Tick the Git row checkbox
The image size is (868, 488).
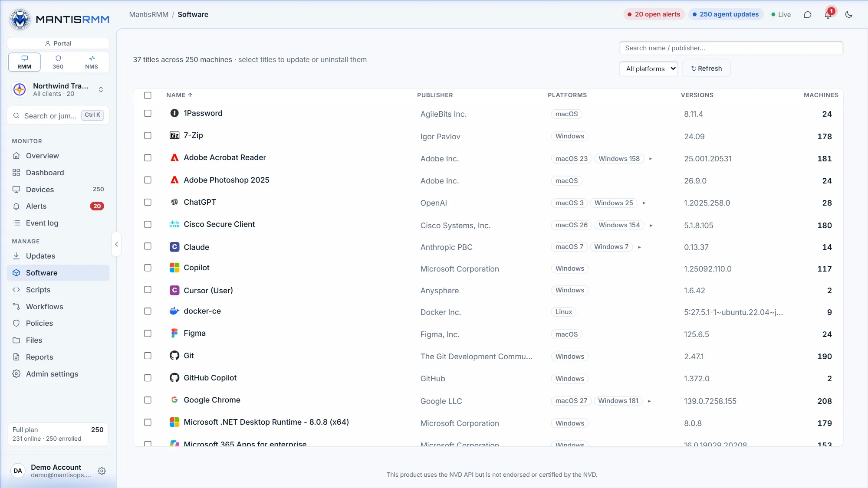[148, 356]
